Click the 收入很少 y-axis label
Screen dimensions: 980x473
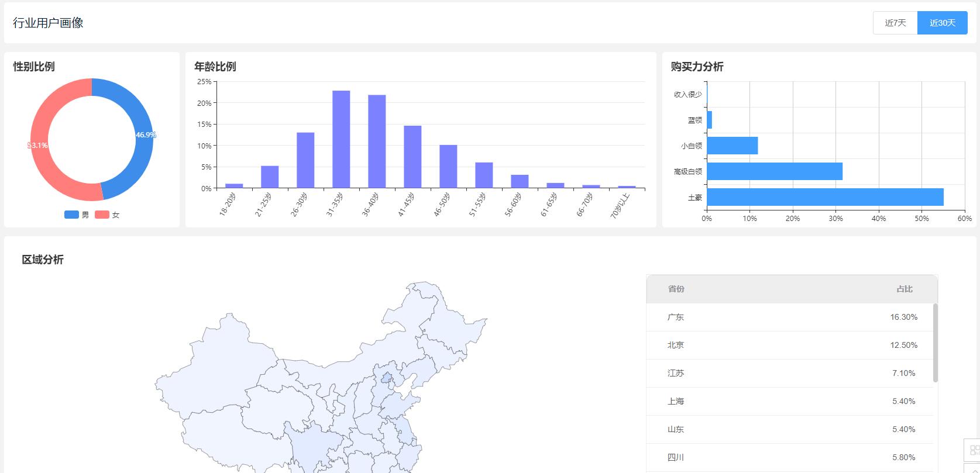tap(688, 94)
